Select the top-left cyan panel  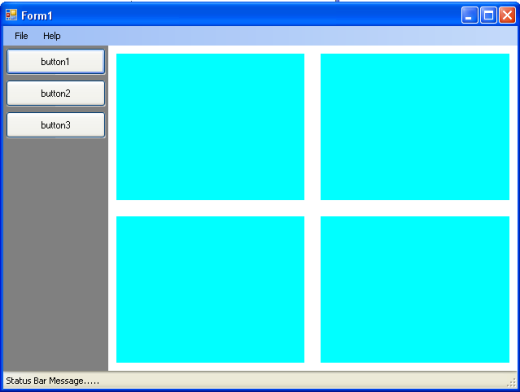(210, 127)
